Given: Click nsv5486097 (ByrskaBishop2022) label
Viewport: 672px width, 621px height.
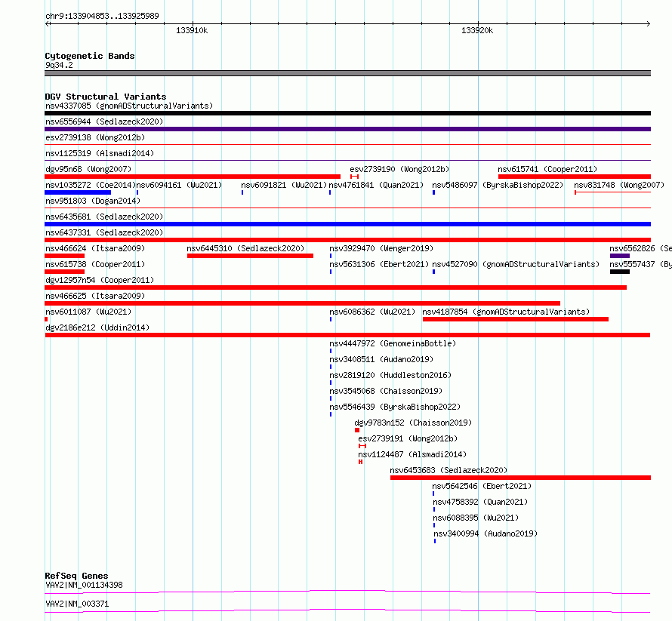Looking at the screenshot, I should pos(498,185).
